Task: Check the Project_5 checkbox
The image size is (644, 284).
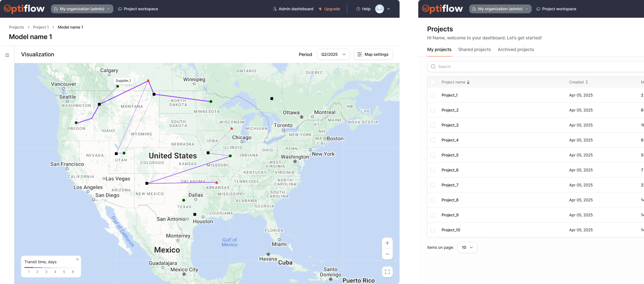Action: pos(433,155)
